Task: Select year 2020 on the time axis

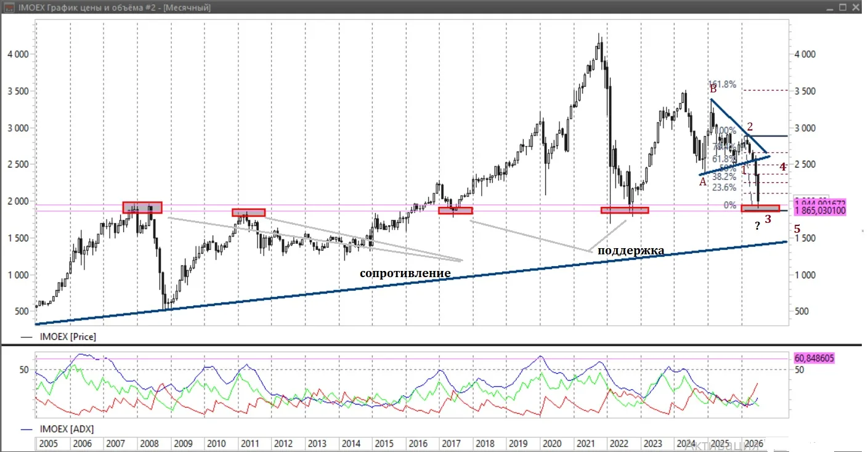Action: tap(551, 443)
